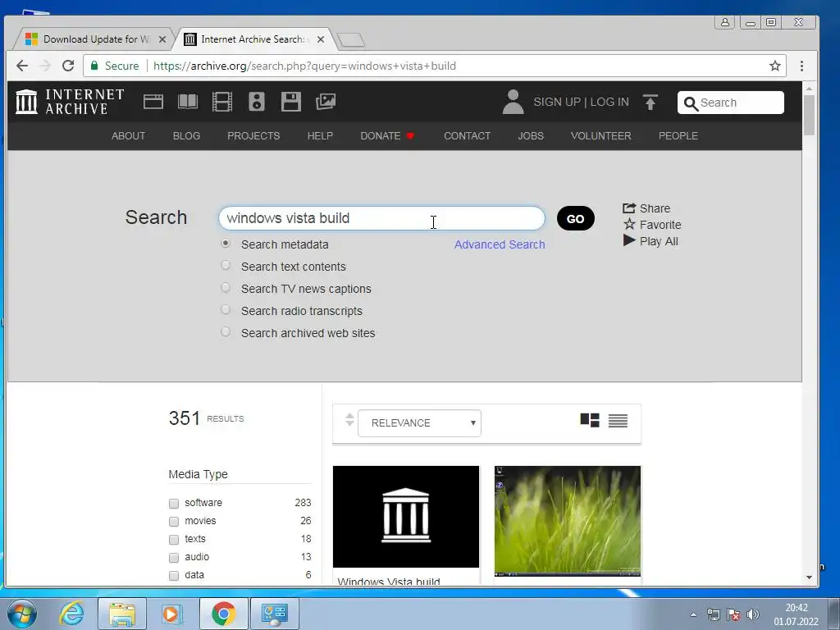Click the GO search button
The width and height of the screenshot is (840, 630).
tap(575, 218)
